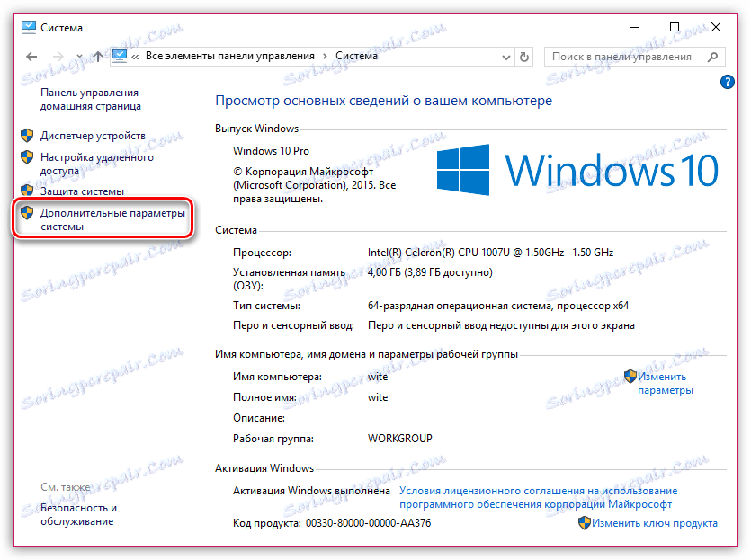
Task: Click the Windows 10 logo image
Action: point(577,170)
